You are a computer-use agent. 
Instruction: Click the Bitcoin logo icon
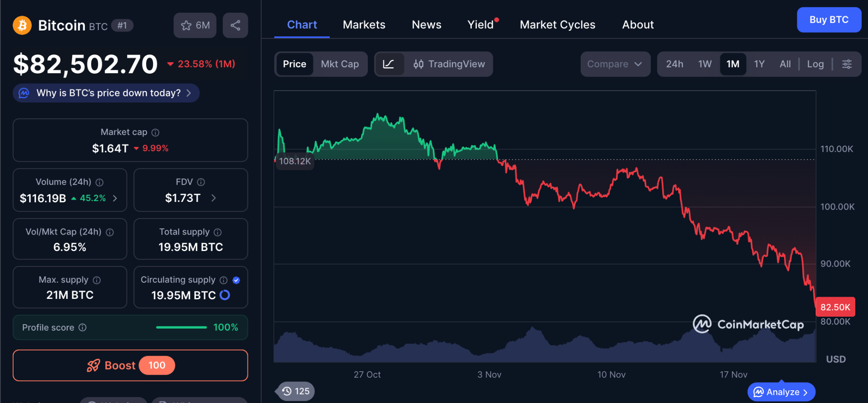coord(22,25)
